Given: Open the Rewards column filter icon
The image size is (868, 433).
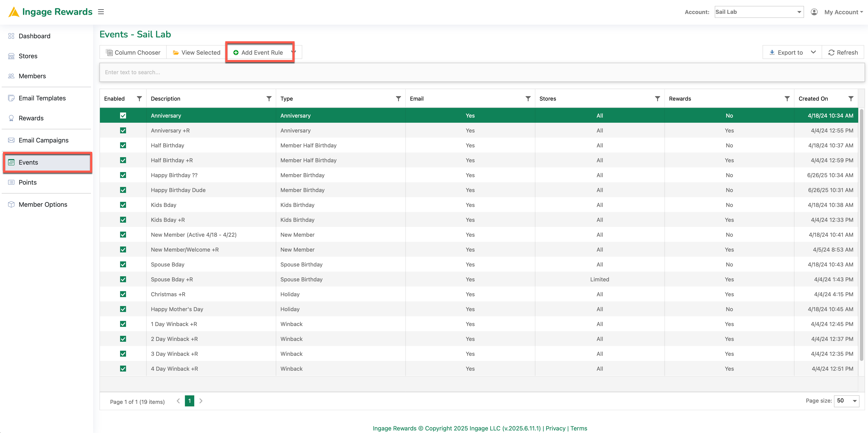Looking at the screenshot, I should click(x=787, y=98).
